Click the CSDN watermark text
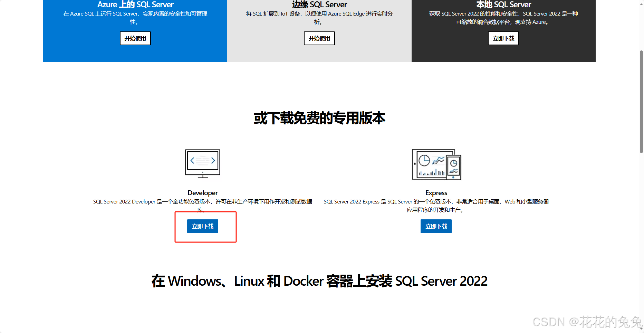644x333 pixels. [x=587, y=322]
